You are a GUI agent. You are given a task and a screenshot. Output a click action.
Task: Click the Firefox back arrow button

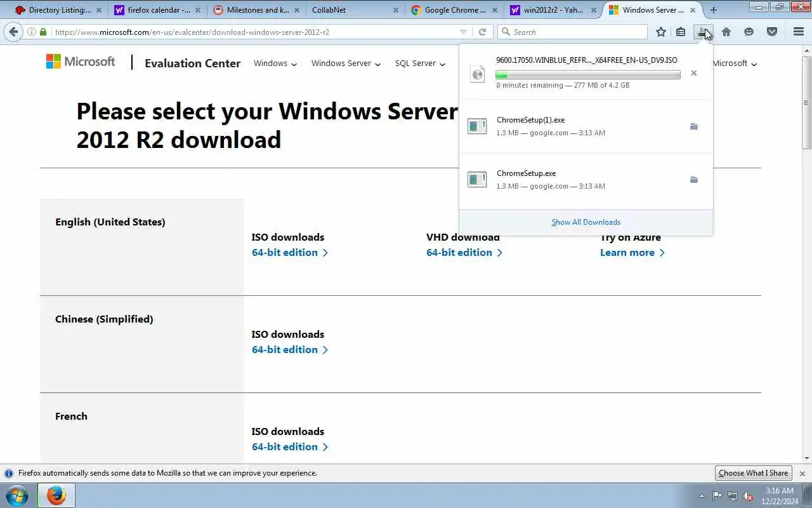pos(13,32)
